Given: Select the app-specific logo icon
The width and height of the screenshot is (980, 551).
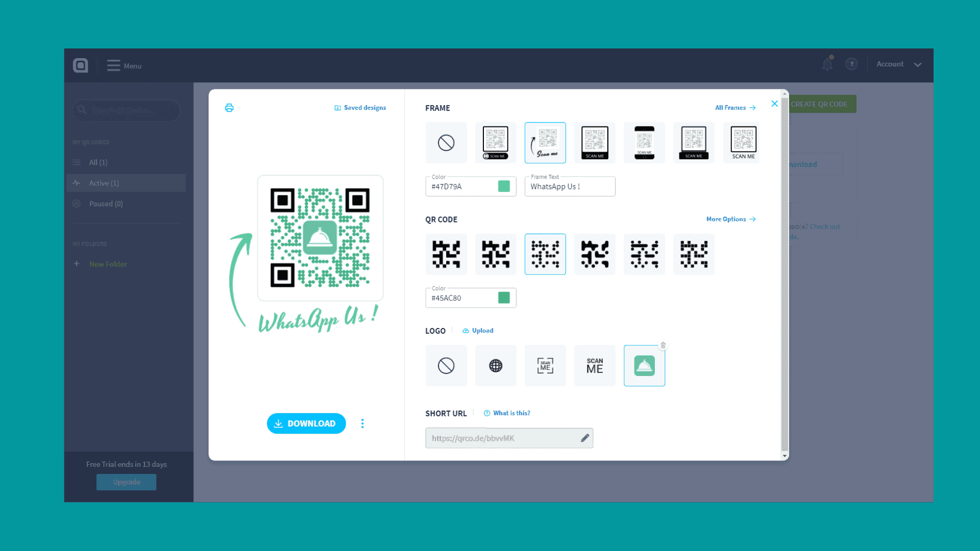Looking at the screenshot, I should click(644, 365).
